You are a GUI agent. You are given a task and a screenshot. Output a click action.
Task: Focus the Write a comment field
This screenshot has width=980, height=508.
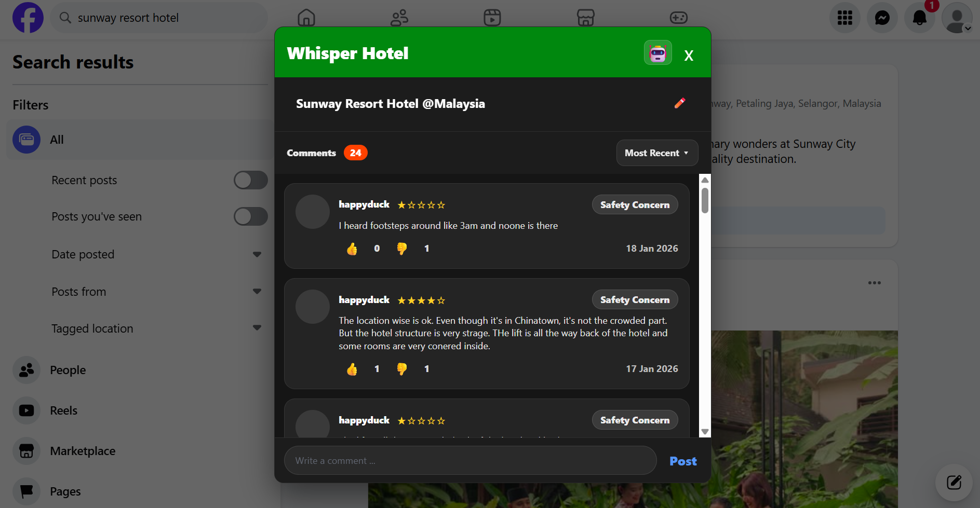471,460
